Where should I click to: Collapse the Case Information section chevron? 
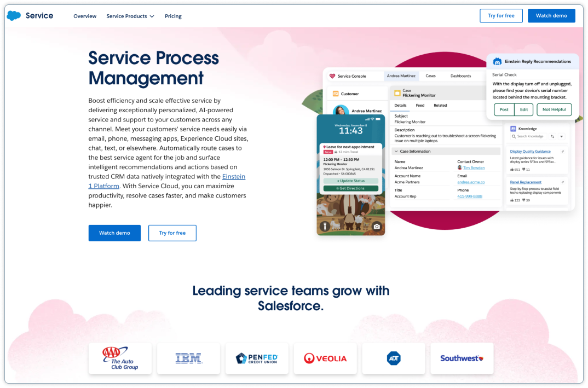point(396,152)
